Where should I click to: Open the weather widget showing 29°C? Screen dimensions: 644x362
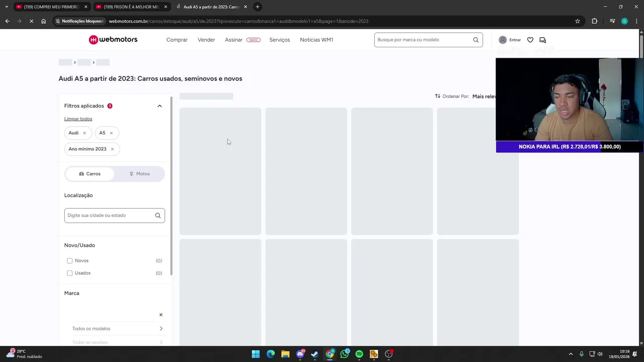pyautogui.click(x=25, y=354)
